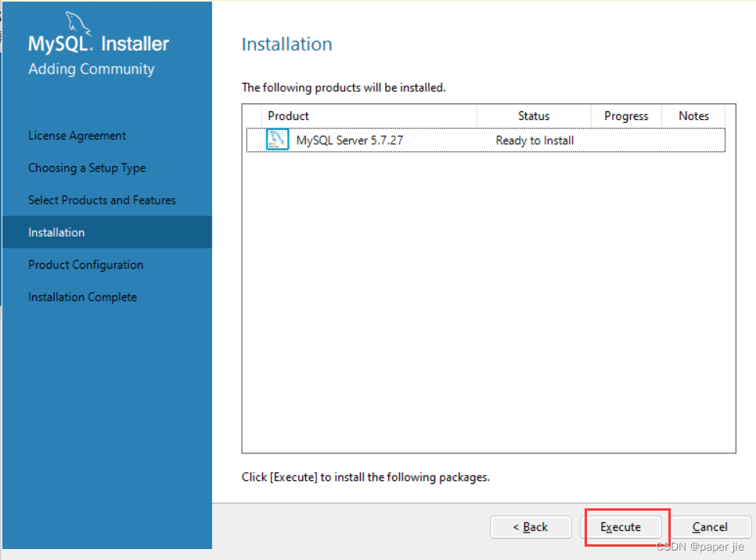Sort by the Progress column header

tap(626, 116)
